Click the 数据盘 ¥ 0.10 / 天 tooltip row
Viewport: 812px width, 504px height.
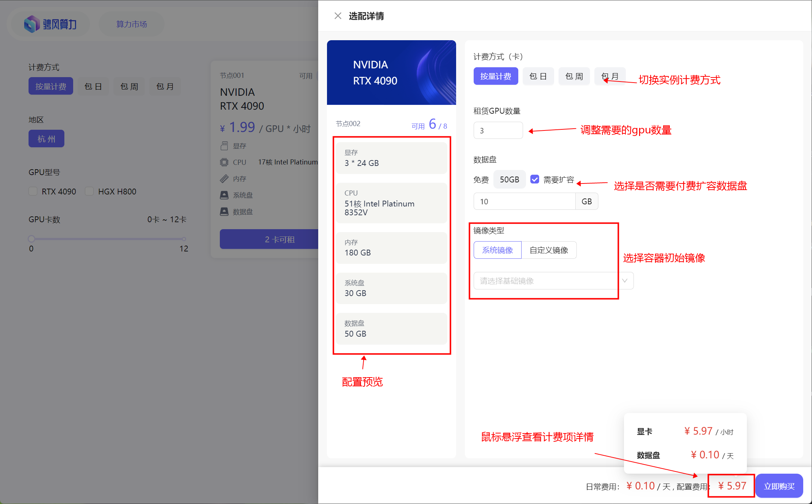coord(685,455)
